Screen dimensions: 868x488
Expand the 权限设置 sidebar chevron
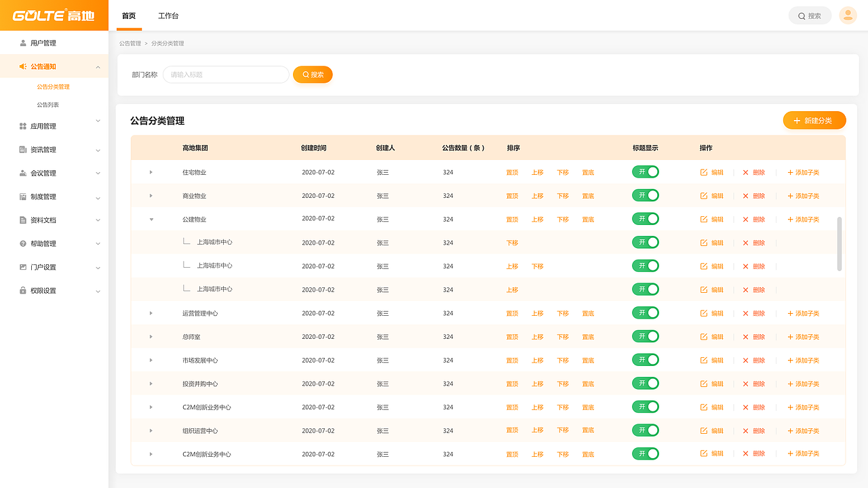click(98, 291)
